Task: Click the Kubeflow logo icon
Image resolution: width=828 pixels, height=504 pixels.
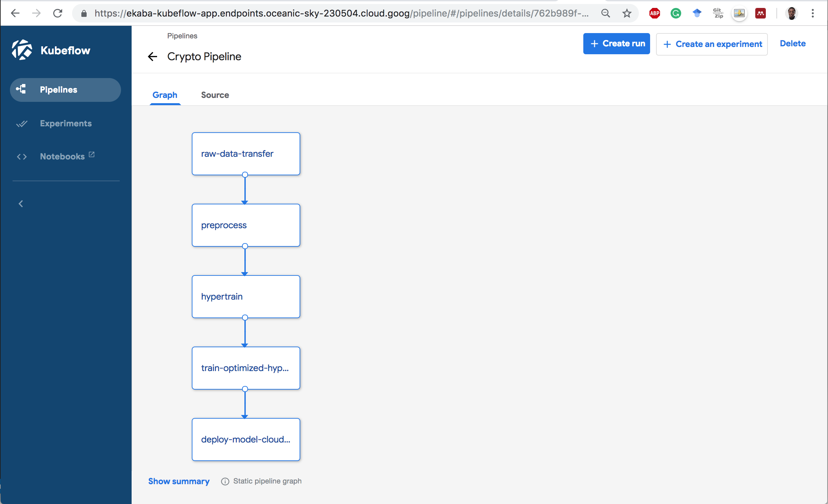Action: point(21,50)
